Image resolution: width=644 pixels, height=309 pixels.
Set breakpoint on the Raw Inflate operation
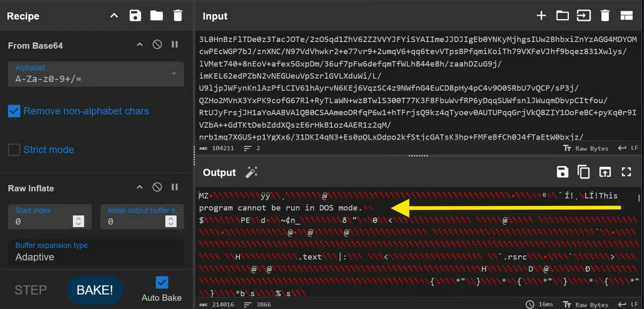[x=175, y=187]
